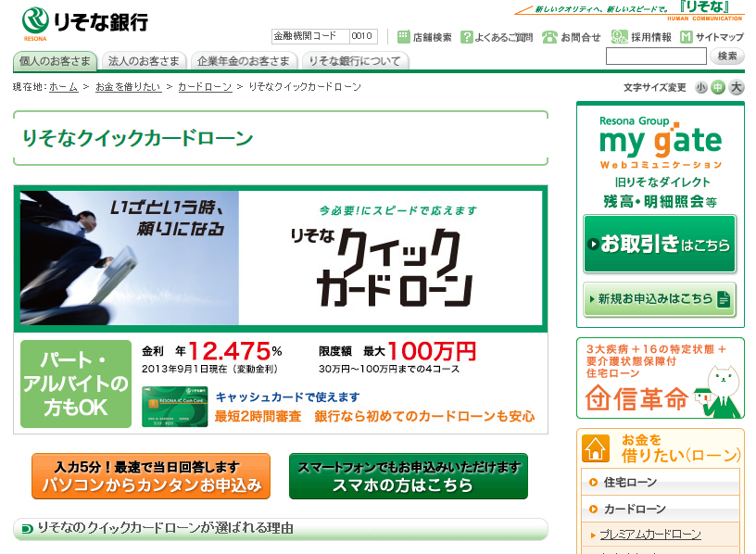This screenshot has height=554, width=756.
Task: Open 店舗検索 link
Action: click(432, 37)
